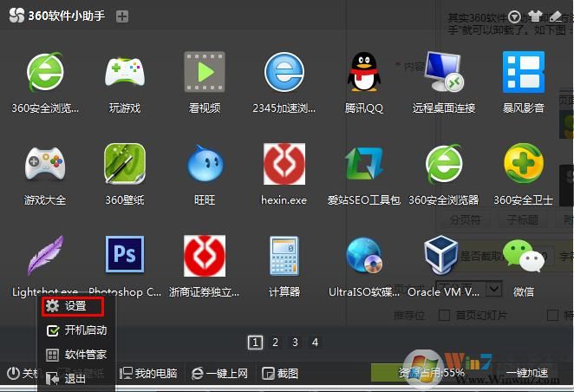Open the hexin.exe icon

coord(284,164)
